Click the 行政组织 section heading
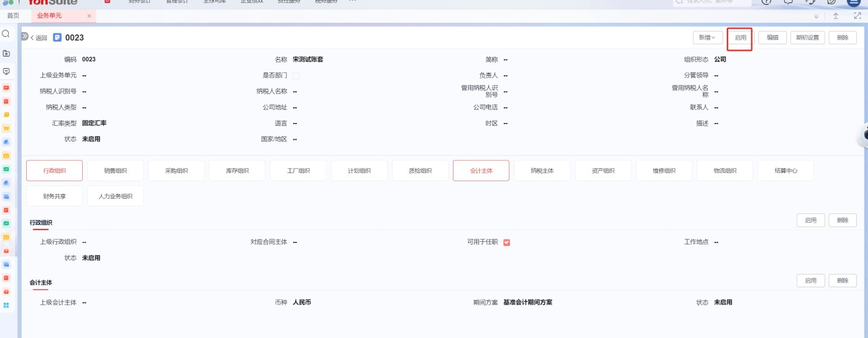868x338 pixels. (x=41, y=223)
